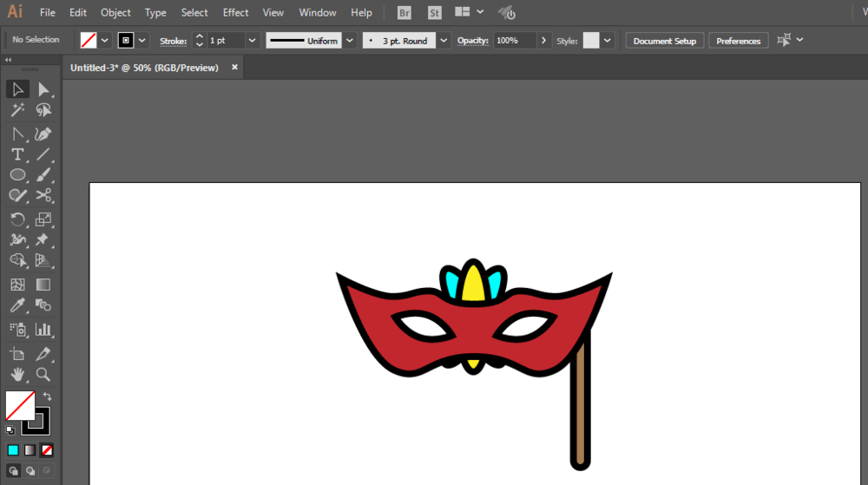This screenshot has width=868, height=485.
Task: Click the Document Setup button
Action: pos(664,41)
